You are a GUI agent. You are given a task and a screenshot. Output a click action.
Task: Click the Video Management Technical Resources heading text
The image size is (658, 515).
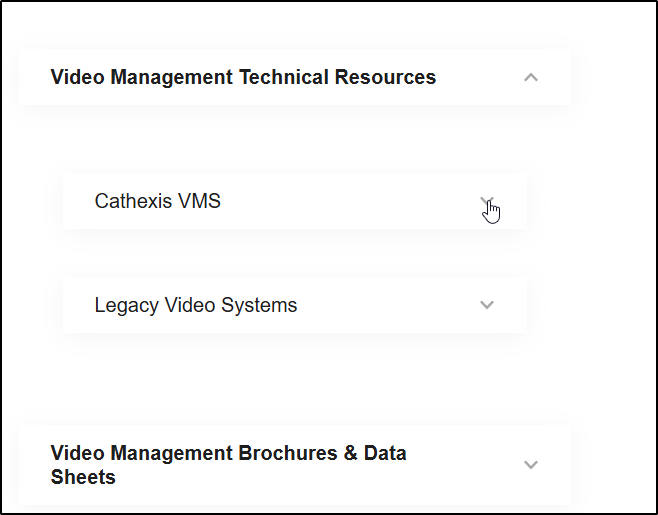point(243,77)
